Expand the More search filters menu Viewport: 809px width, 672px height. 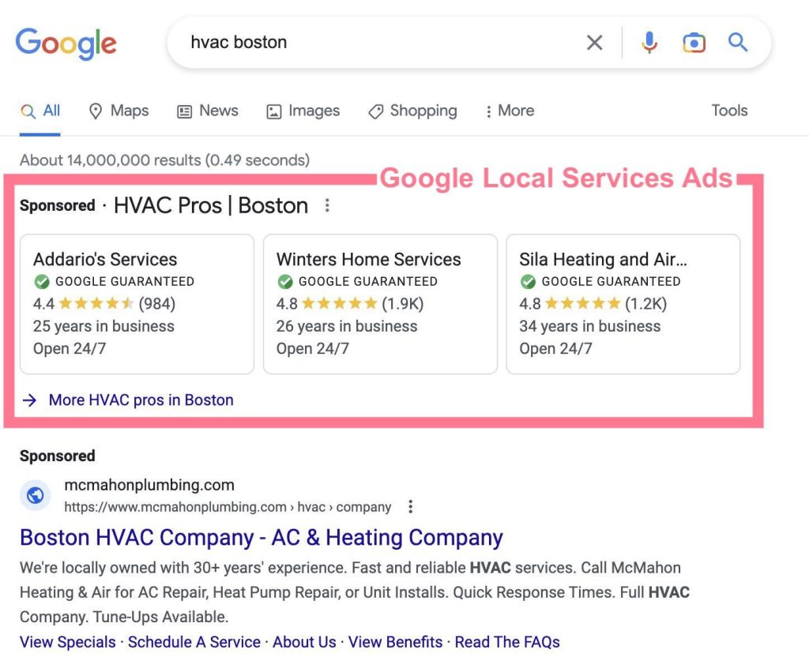(x=510, y=111)
